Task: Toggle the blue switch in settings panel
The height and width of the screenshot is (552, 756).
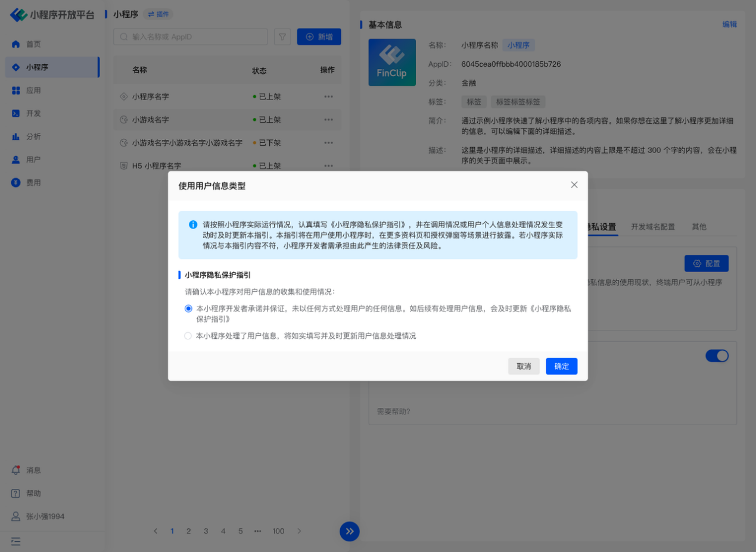Action: 717,355
